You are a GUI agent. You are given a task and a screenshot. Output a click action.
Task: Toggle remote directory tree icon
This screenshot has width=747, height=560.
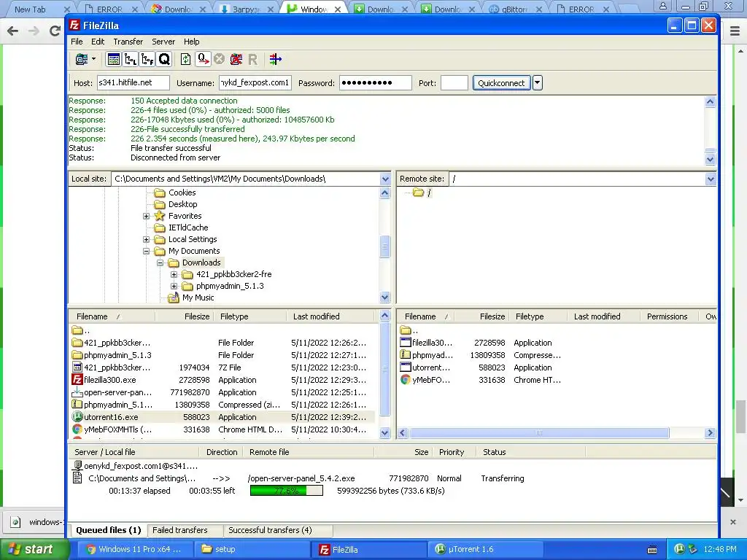147,59
